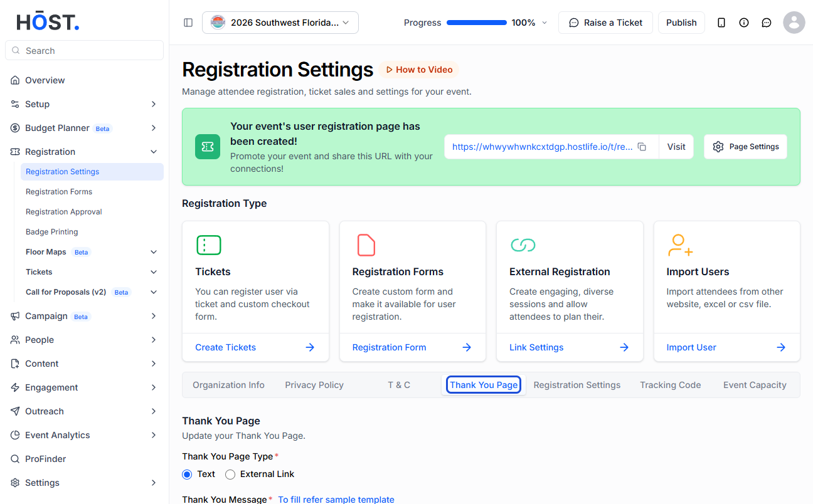The height and width of the screenshot is (504, 813).
Task: Click the Raise a Ticket button
Action: [x=605, y=23]
